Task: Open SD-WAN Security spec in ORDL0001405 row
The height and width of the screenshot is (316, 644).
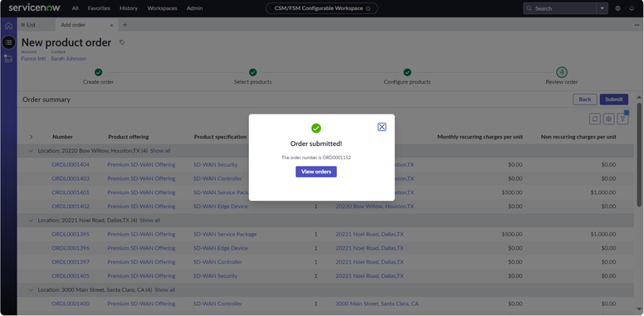Action: [215, 276]
